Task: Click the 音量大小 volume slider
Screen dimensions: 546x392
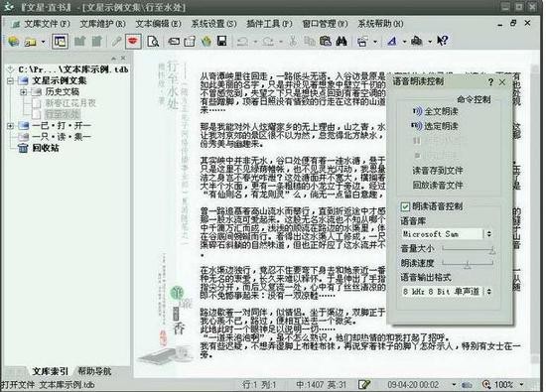Action: 468,249
